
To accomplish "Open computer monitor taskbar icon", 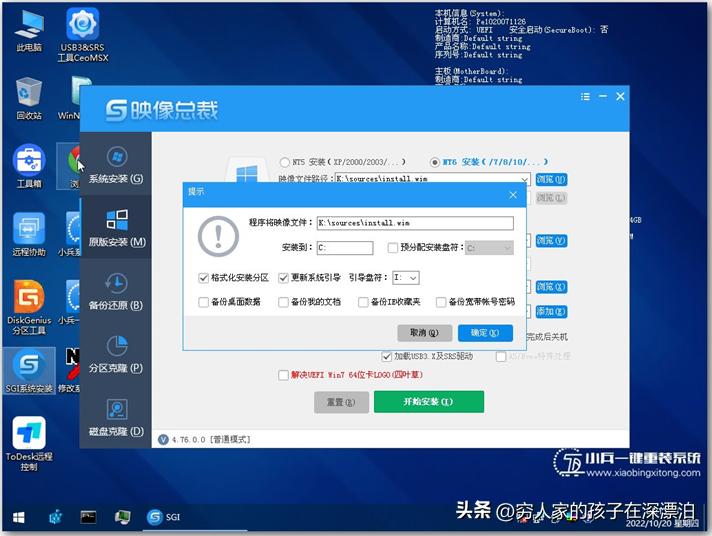I will point(122,517).
